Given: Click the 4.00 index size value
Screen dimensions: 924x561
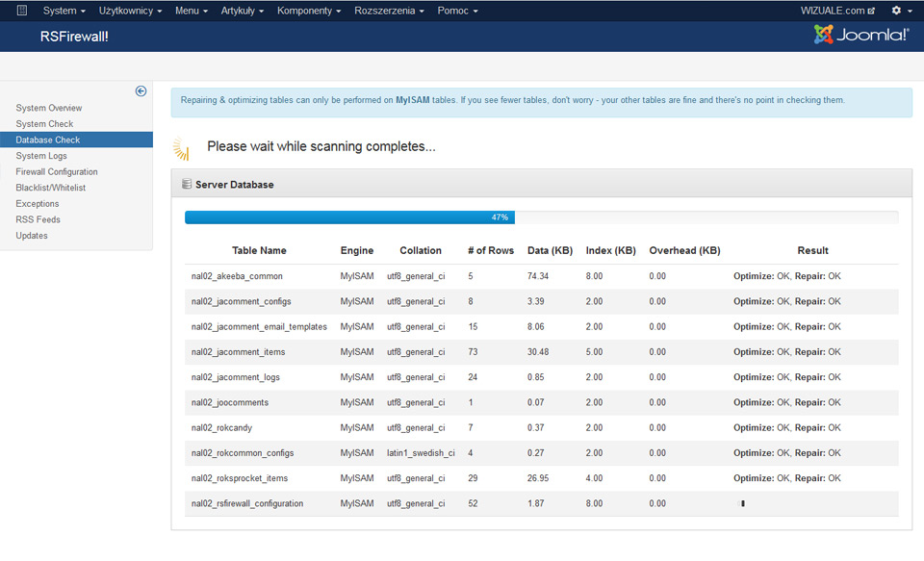Looking at the screenshot, I should coord(594,478).
